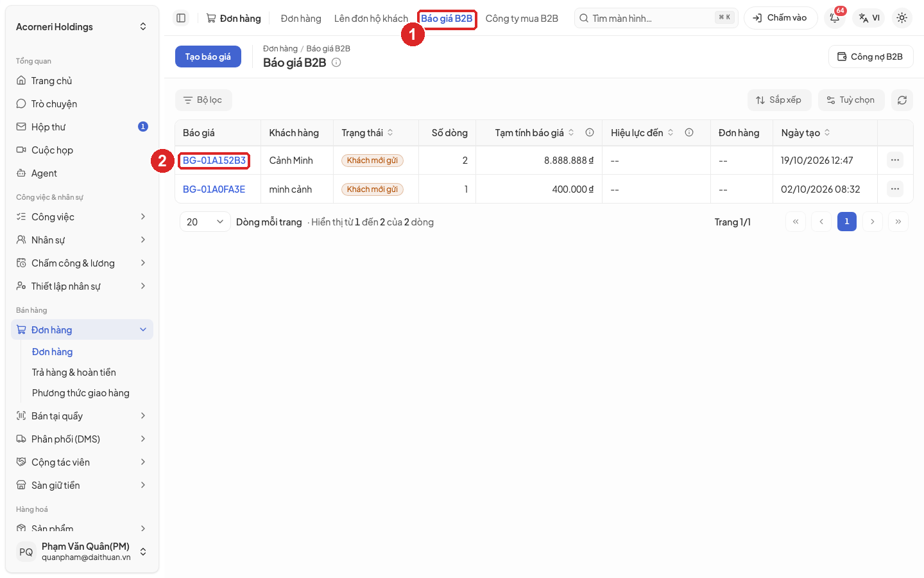Open notifications bell with 64 badge
924x578 pixels.
click(x=835, y=18)
